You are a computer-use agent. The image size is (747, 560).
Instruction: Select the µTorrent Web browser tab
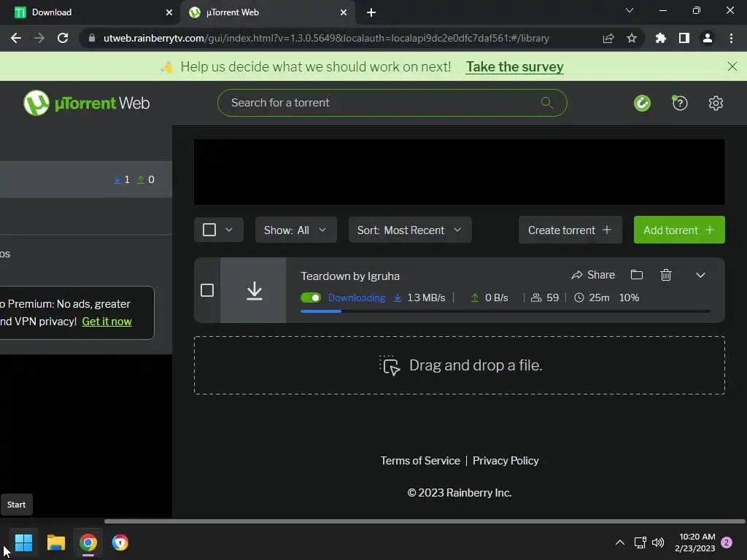267,12
